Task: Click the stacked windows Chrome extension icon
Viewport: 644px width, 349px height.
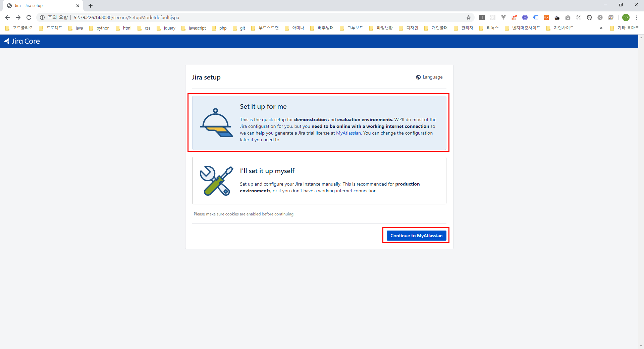Action: click(x=611, y=17)
